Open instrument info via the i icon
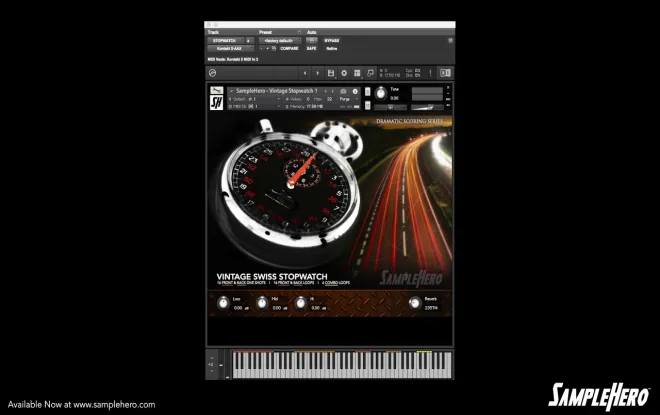 (355, 91)
